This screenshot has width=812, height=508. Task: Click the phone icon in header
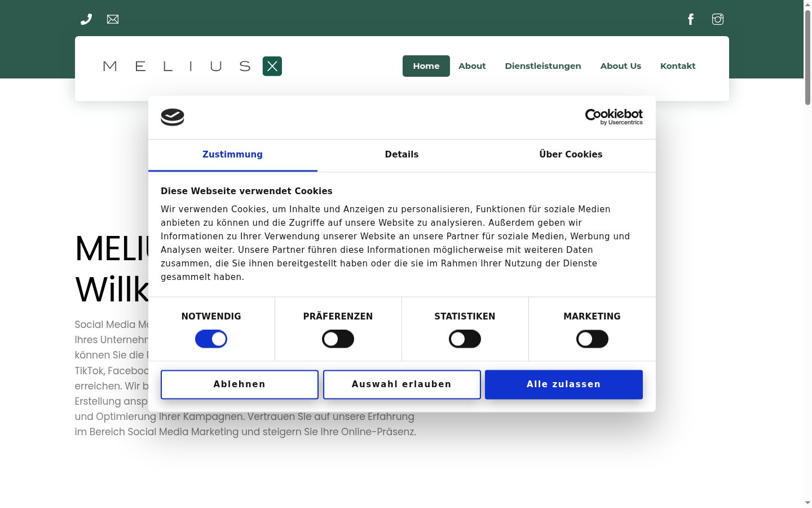(x=86, y=19)
